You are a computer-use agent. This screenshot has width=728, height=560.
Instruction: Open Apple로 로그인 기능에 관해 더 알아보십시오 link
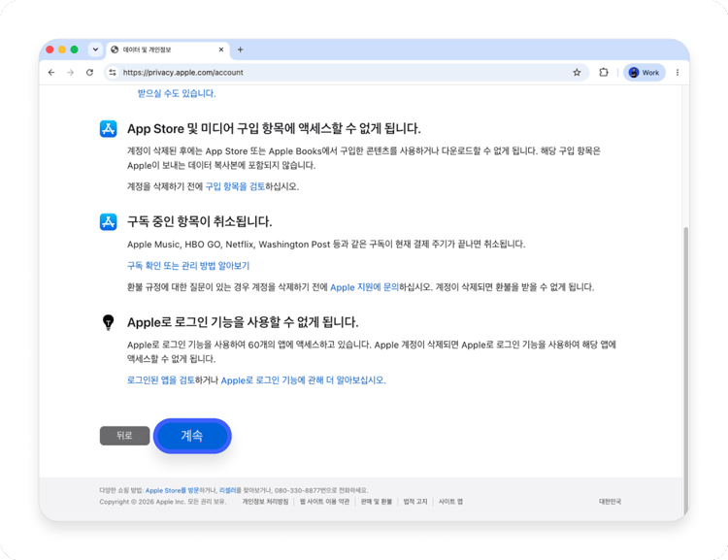(303, 380)
